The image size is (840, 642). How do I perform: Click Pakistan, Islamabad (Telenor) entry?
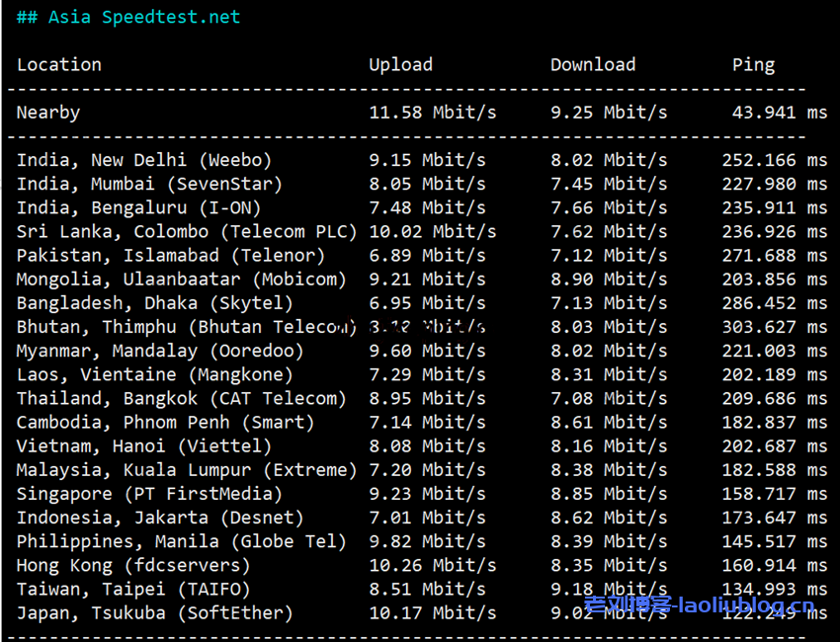click(x=171, y=256)
